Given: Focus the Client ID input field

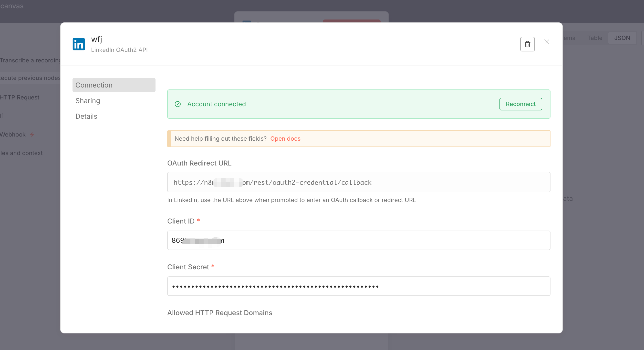Looking at the screenshot, I should pos(359,240).
